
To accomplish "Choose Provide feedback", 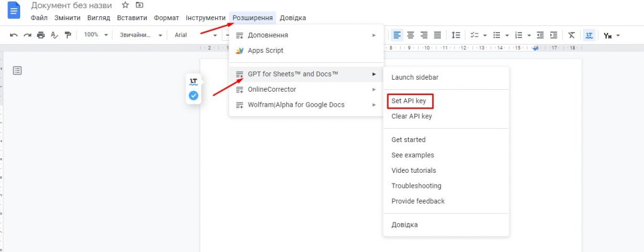I will coord(446,202).
